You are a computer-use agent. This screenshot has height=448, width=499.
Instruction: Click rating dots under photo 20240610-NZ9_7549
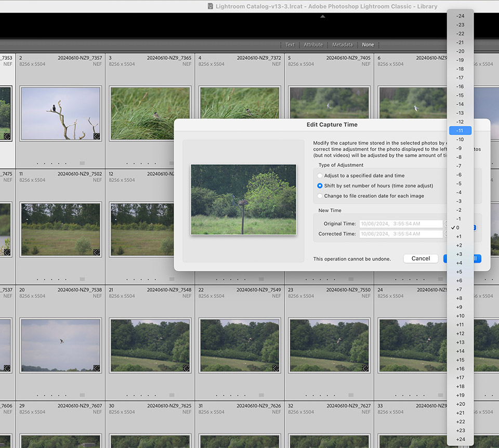pyautogui.click(x=231, y=396)
